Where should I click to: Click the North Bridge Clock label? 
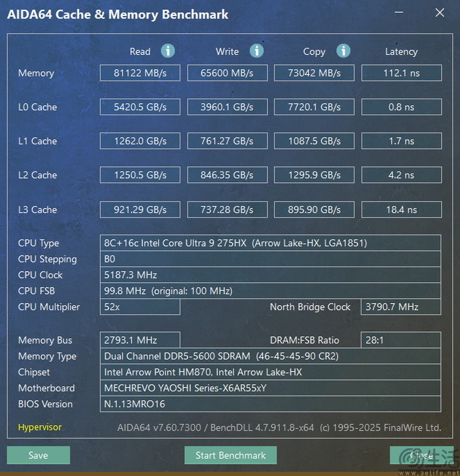click(x=310, y=307)
